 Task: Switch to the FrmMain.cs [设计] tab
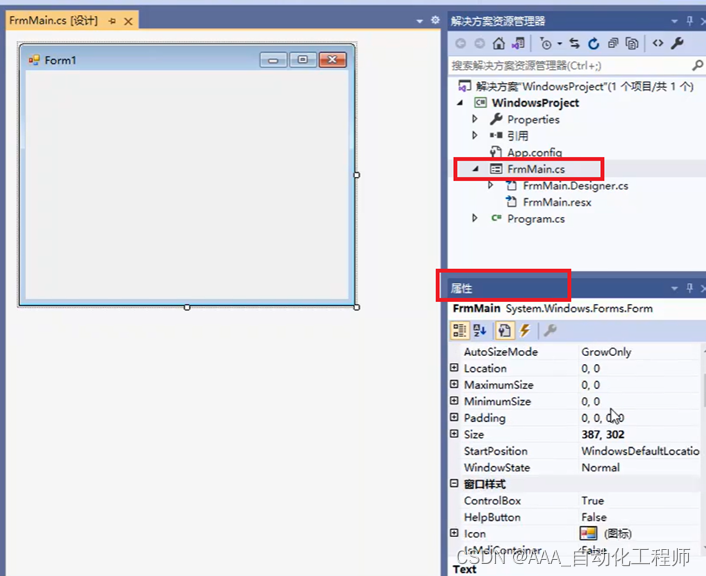pos(53,21)
